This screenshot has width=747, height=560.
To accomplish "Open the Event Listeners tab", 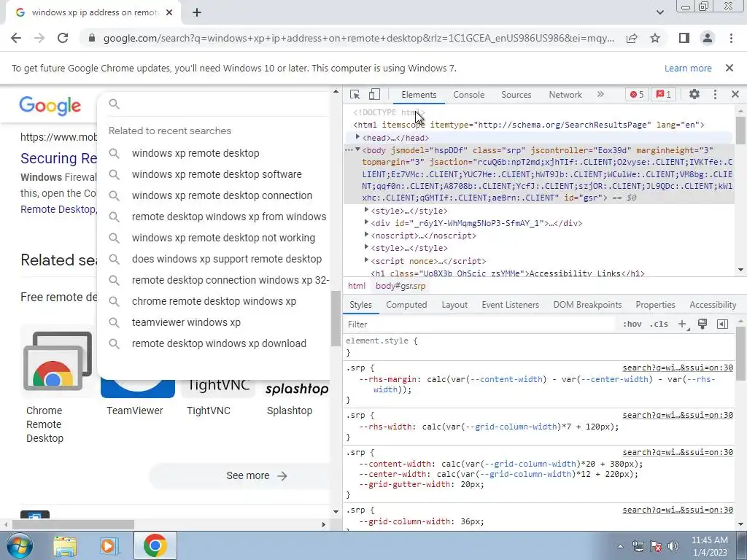I will coord(510,305).
